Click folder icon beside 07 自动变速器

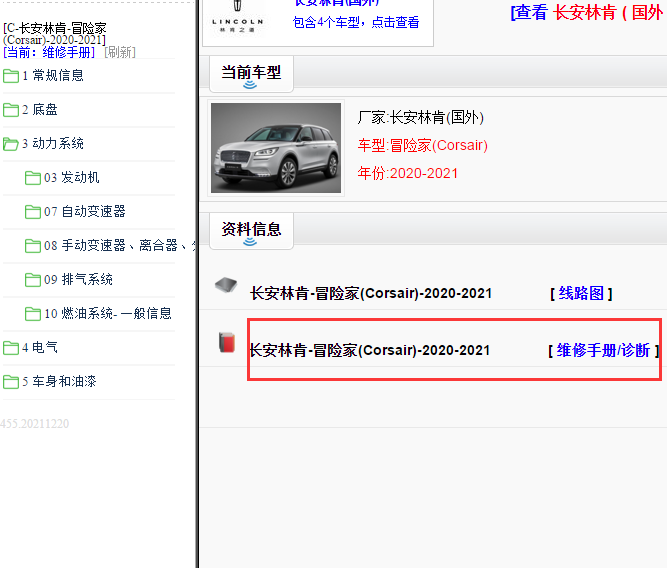(x=33, y=212)
